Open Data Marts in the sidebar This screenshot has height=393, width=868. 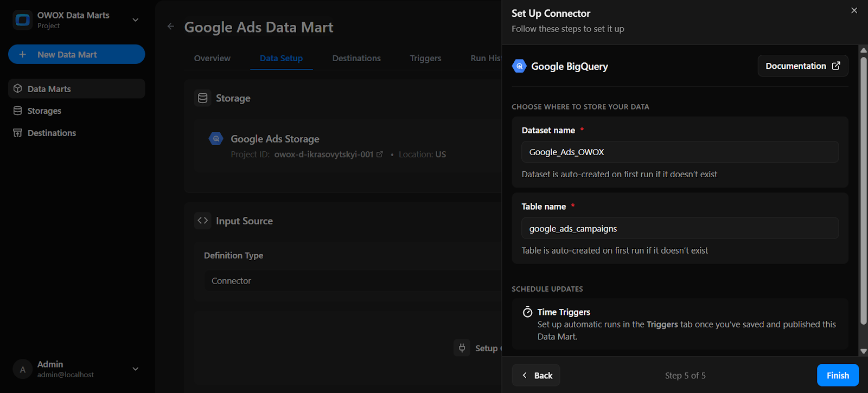click(x=76, y=89)
